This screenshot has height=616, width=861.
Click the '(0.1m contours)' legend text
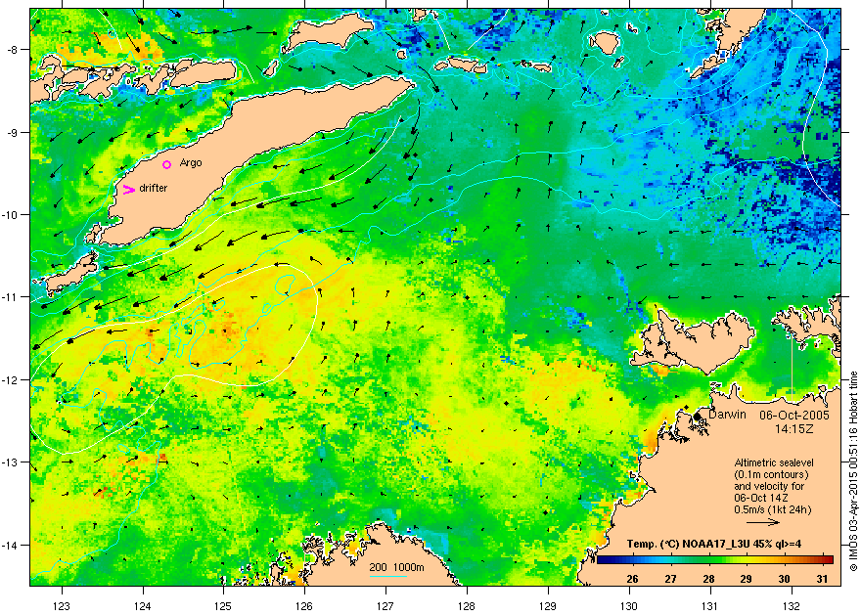click(772, 474)
